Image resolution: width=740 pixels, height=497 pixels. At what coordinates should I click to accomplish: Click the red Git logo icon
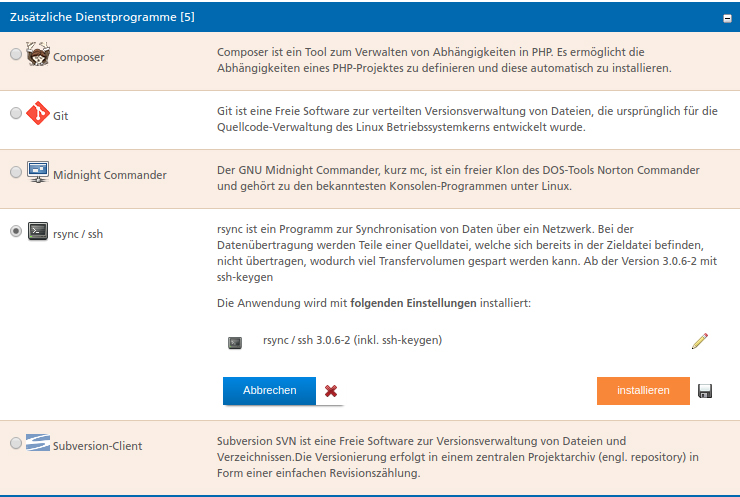click(38, 113)
